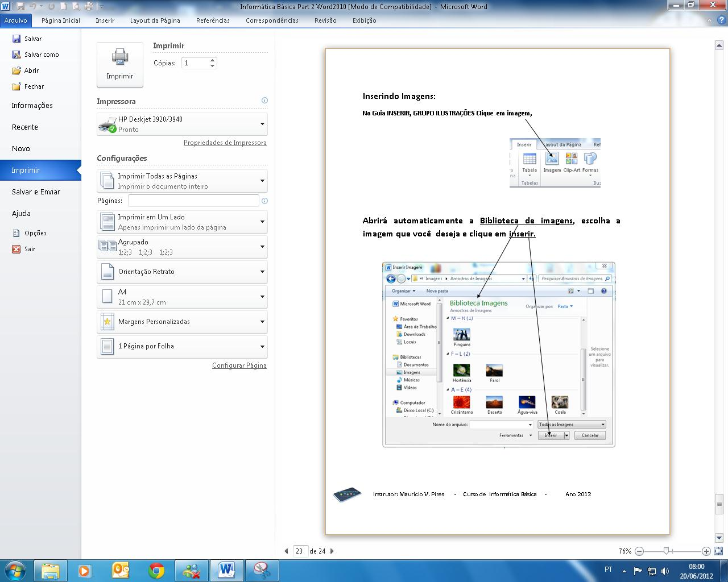
Task: Open Imprimir Todas as Páginas dropdown
Action: click(183, 181)
